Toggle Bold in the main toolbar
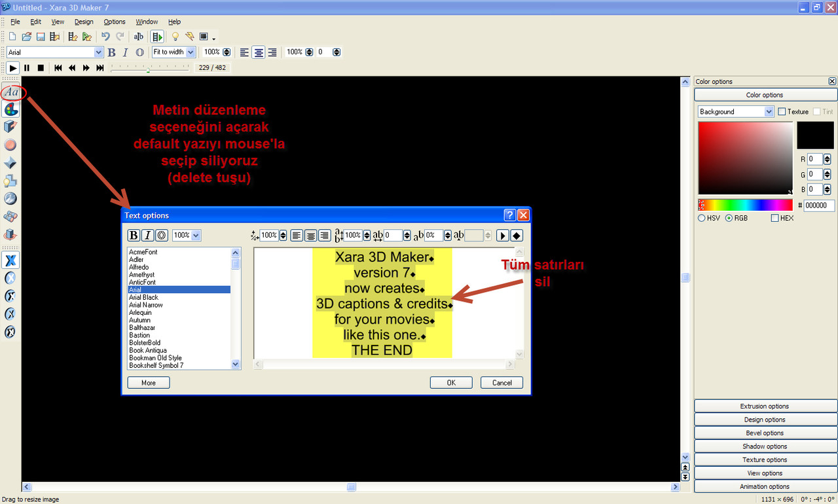The height and width of the screenshot is (504, 838). (111, 52)
